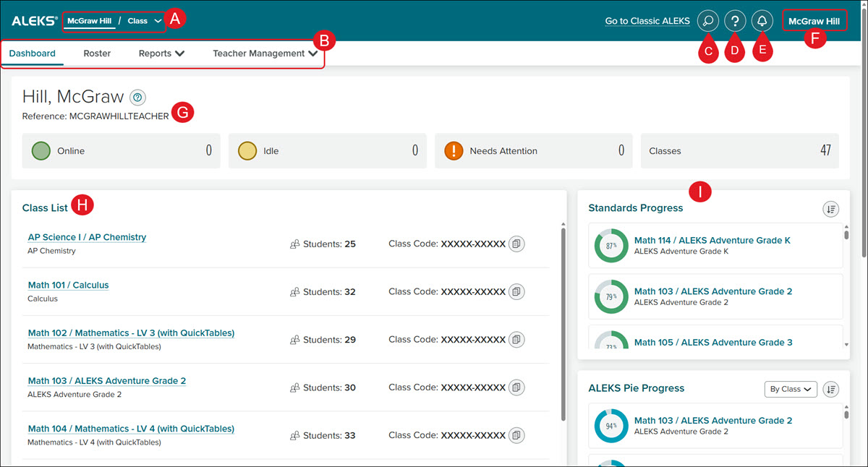Image resolution: width=868 pixels, height=467 pixels.
Task: Click the Needs Attention count card
Action: (534, 151)
